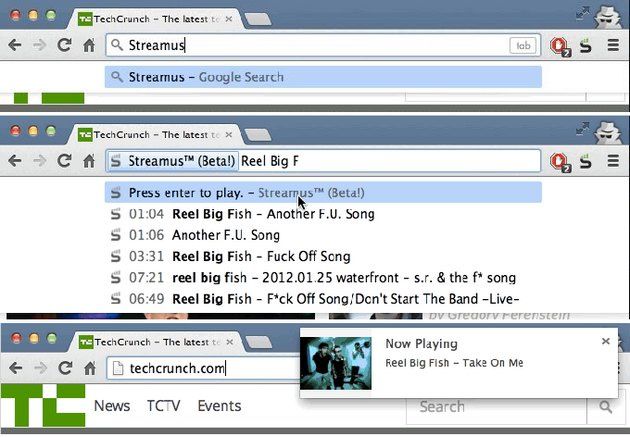Open News section on TechCrunch
Image resolution: width=630 pixels, height=437 pixels.
click(x=112, y=406)
